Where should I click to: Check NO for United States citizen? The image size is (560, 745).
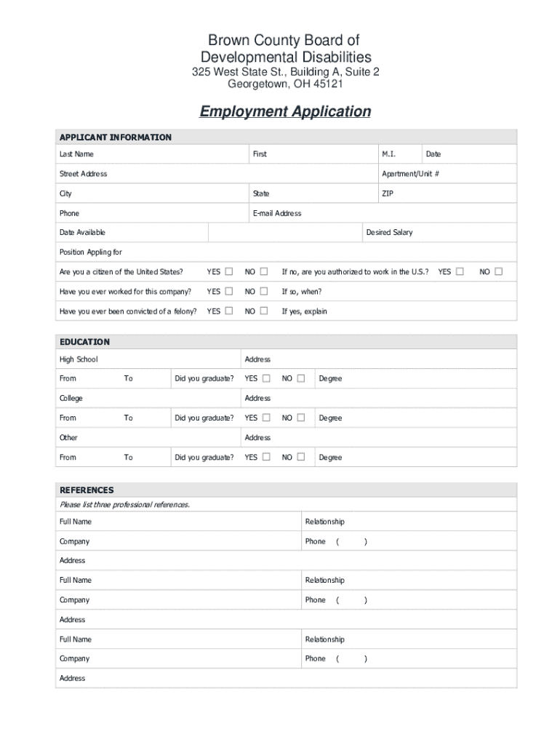click(x=264, y=272)
